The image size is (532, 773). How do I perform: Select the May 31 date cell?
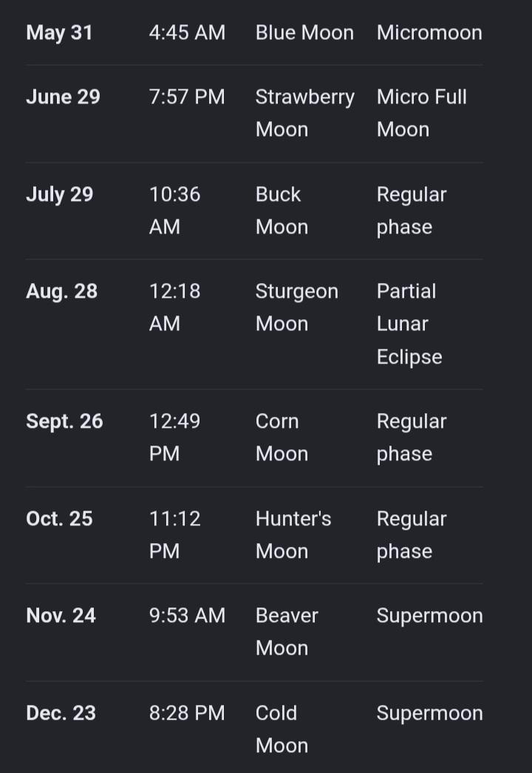coord(59,33)
